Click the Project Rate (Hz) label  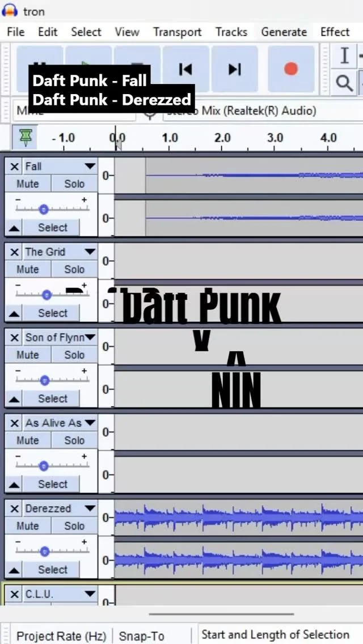(61, 636)
